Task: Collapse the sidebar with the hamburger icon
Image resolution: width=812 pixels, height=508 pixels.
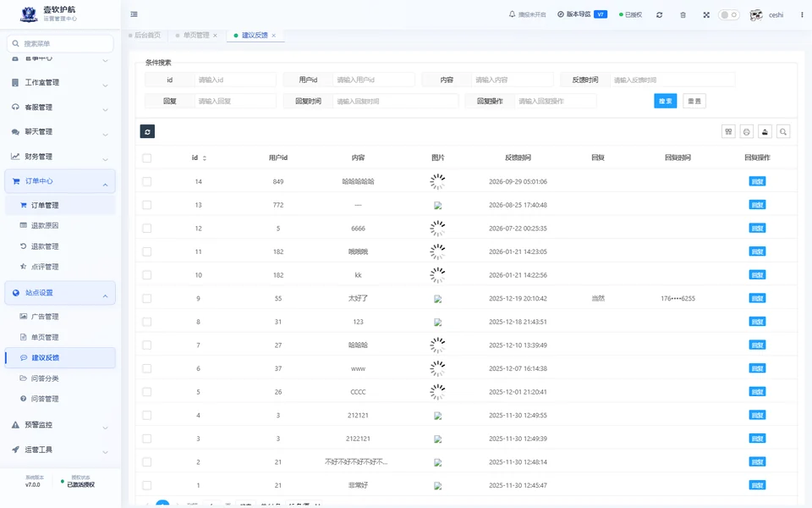Action: pyautogui.click(x=134, y=14)
